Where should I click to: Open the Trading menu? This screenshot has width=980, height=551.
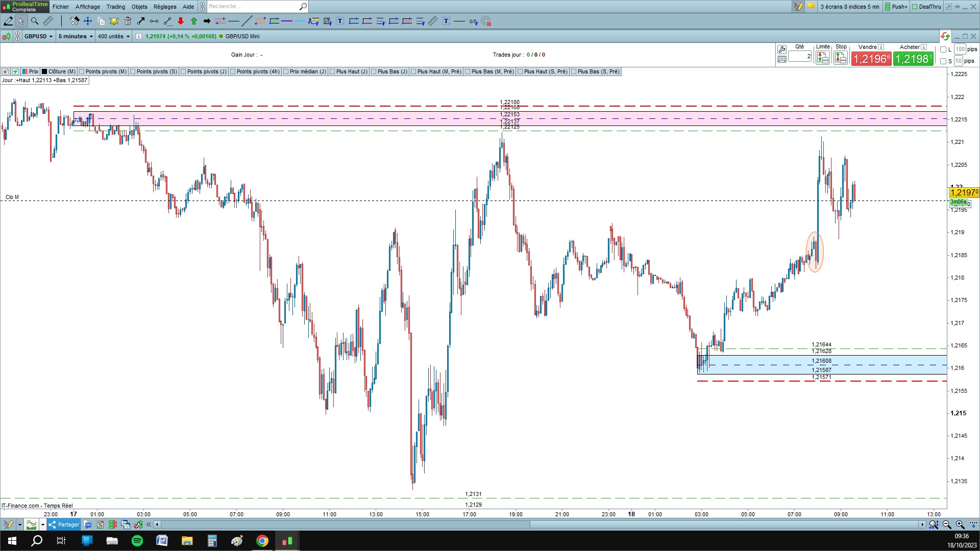(115, 7)
